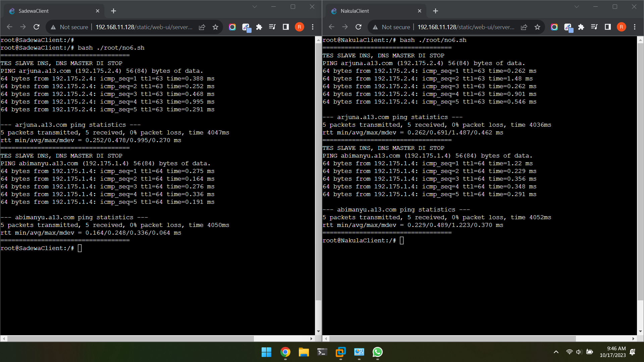Click the address bar URL of NakulaClient
The image size is (644, 362).
(x=466, y=27)
